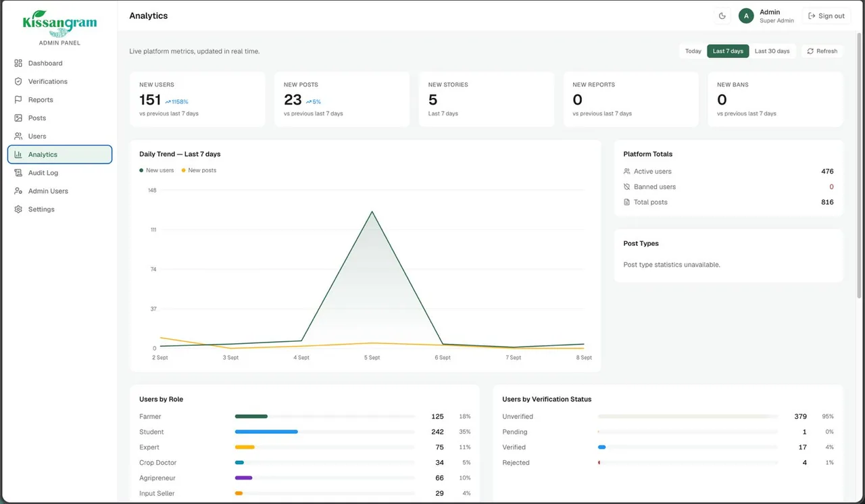Click the Admin Users icon in sidebar
The height and width of the screenshot is (504, 865).
point(18,191)
